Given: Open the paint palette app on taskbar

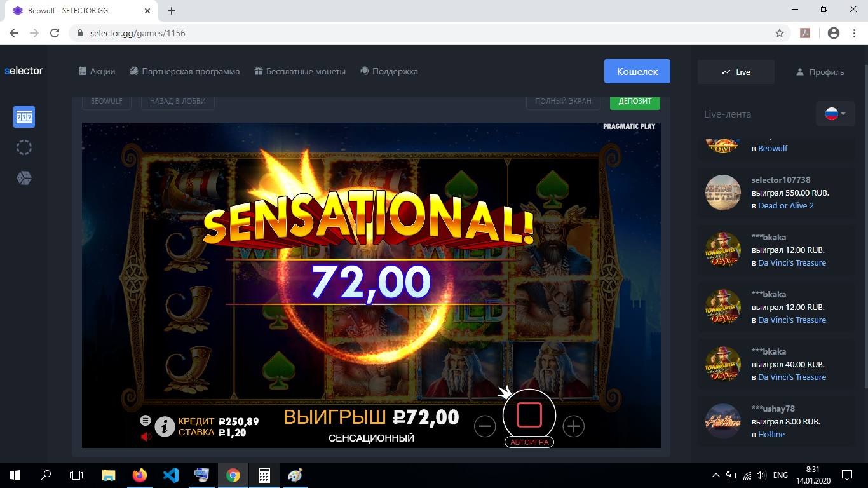Looking at the screenshot, I should pos(295,475).
